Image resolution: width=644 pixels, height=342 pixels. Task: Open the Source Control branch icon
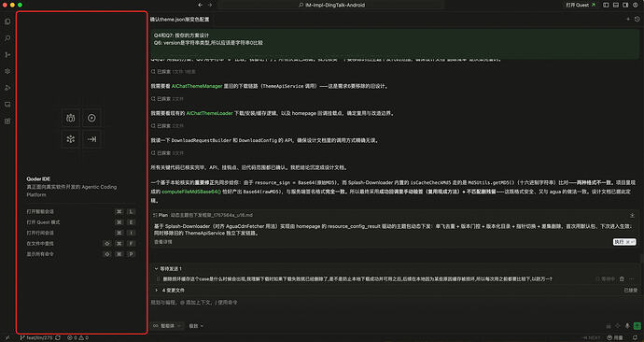coord(7,55)
